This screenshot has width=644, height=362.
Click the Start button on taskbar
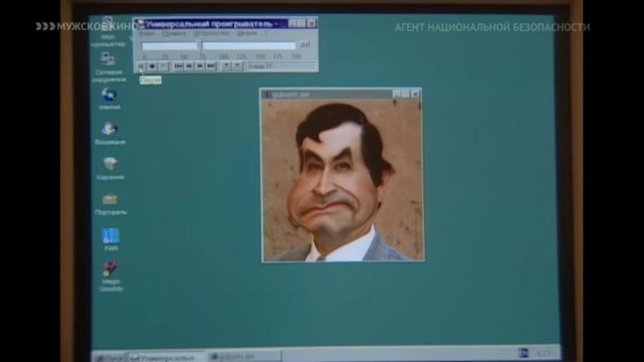click(x=109, y=357)
